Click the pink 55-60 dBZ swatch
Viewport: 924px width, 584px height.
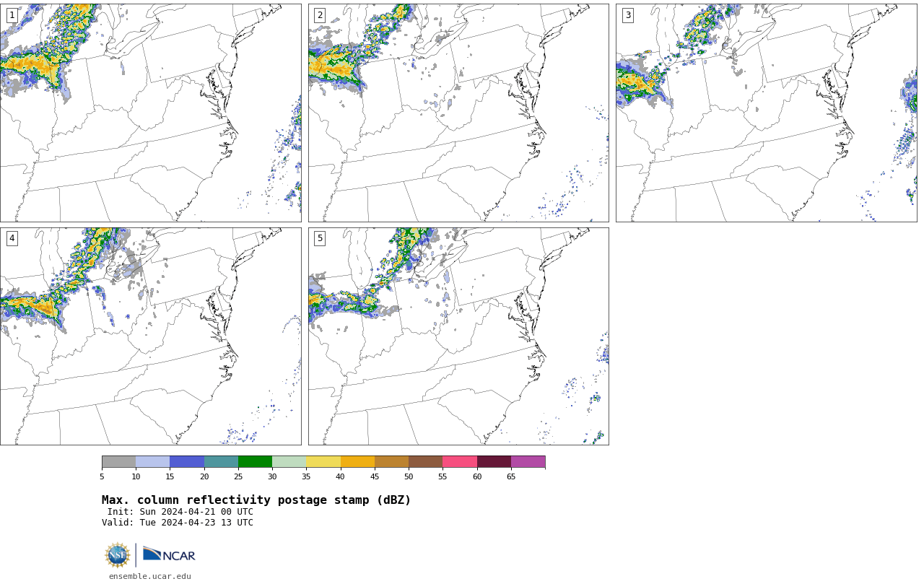460,462
